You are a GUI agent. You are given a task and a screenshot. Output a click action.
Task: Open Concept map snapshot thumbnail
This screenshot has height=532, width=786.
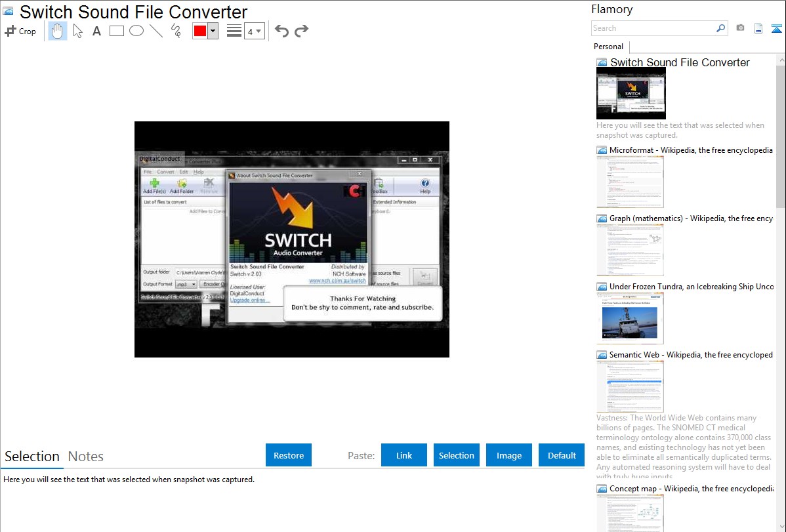pos(630,513)
